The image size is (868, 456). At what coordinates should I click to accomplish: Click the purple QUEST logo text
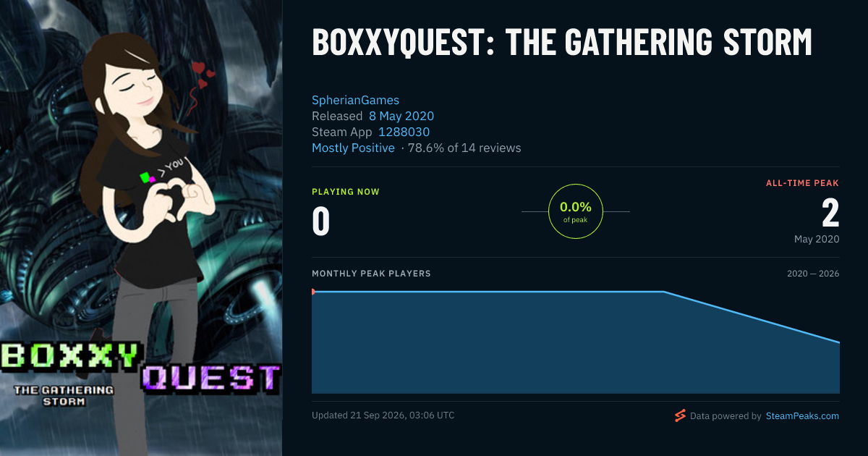point(210,377)
